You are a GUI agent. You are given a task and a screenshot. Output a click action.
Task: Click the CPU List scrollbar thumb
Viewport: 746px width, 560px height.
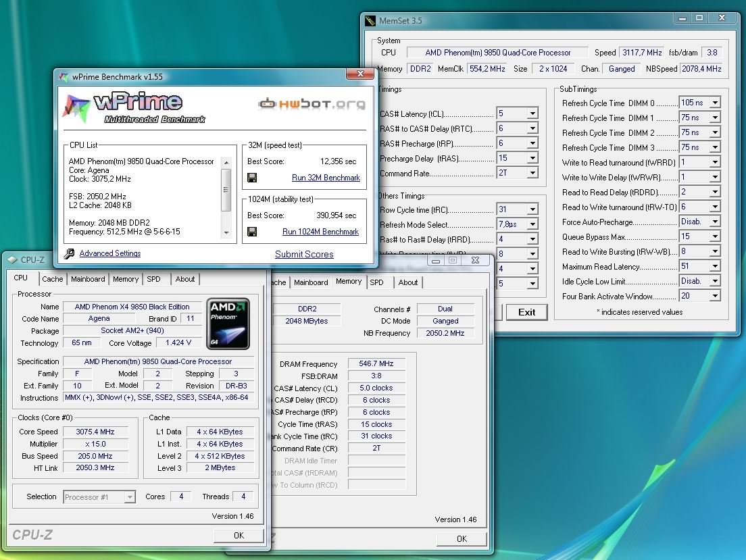click(226, 189)
